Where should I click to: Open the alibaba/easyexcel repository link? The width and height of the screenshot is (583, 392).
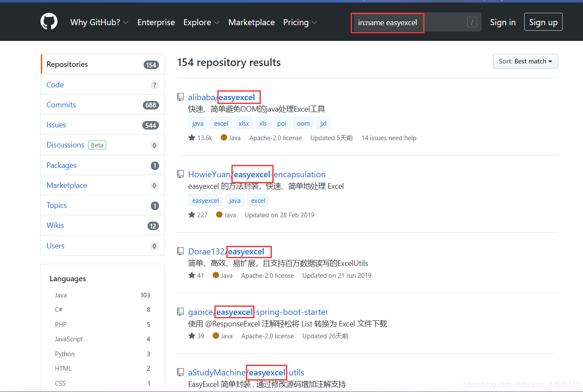[222, 97]
